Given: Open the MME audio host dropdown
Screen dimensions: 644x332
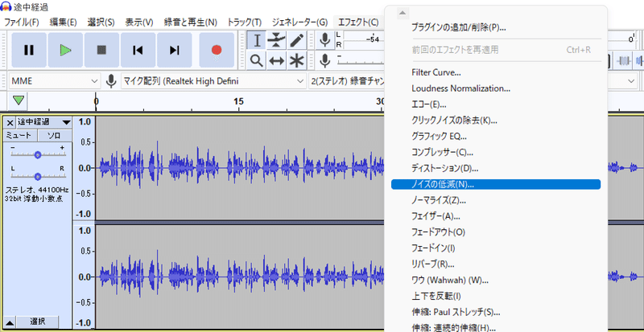Looking at the screenshot, I should 55,81.
